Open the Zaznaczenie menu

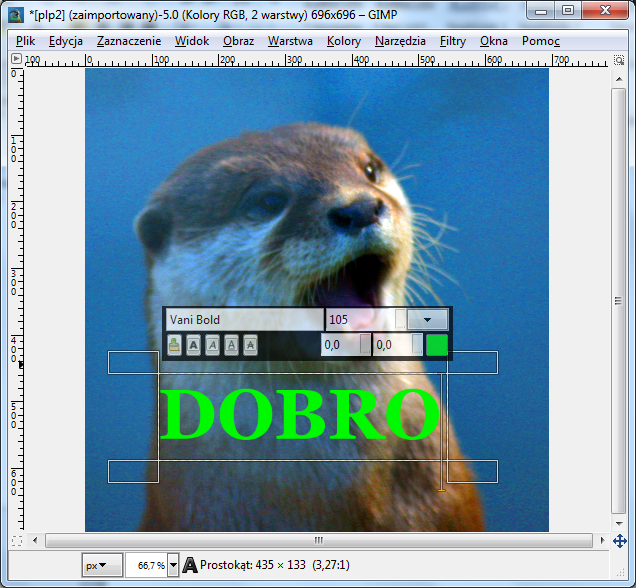tap(129, 41)
